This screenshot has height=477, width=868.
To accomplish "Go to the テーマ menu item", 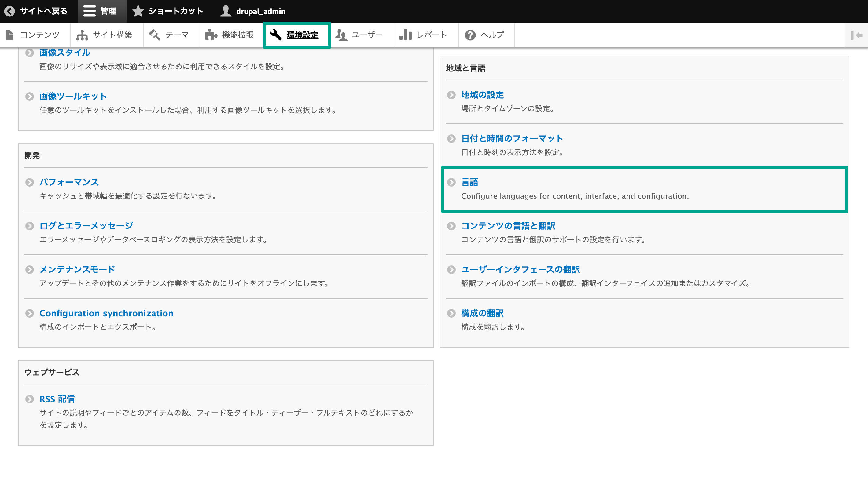I will pyautogui.click(x=171, y=35).
